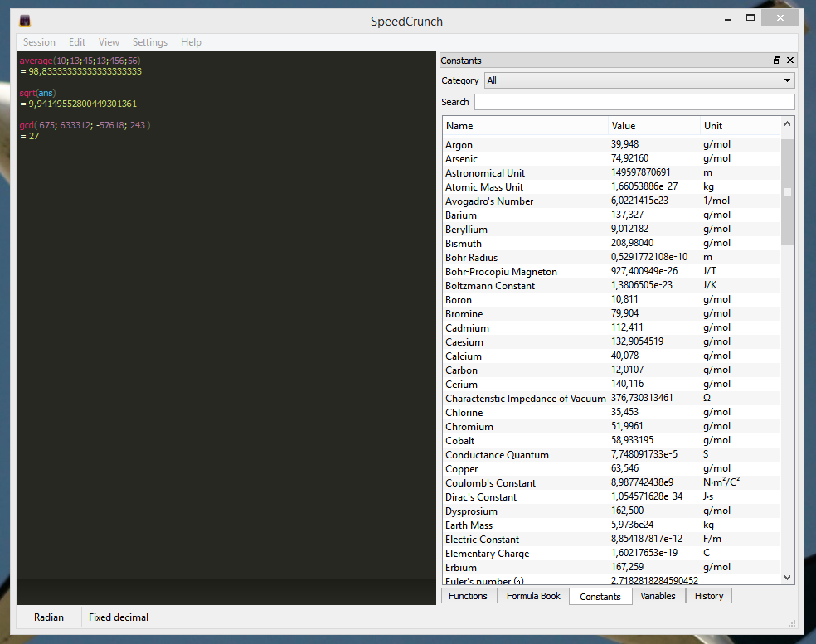Expand the Category dropdown
This screenshot has height=644, width=816.
pos(784,80)
